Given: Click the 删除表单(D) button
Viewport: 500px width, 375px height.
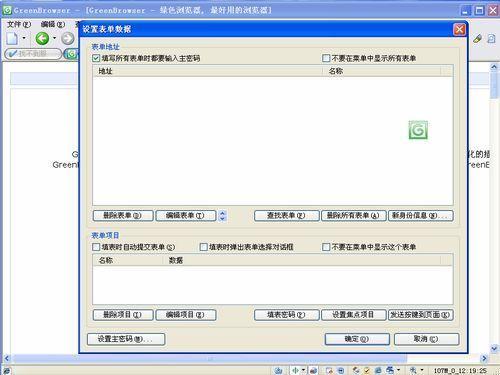Looking at the screenshot, I should tap(123, 216).
